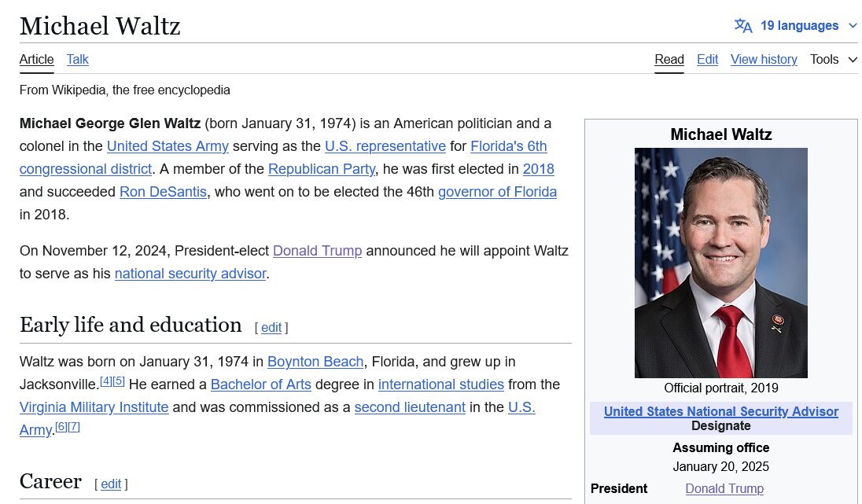This screenshot has width=862, height=504.
Task: Edit the Early life and education section
Action: click(x=271, y=328)
